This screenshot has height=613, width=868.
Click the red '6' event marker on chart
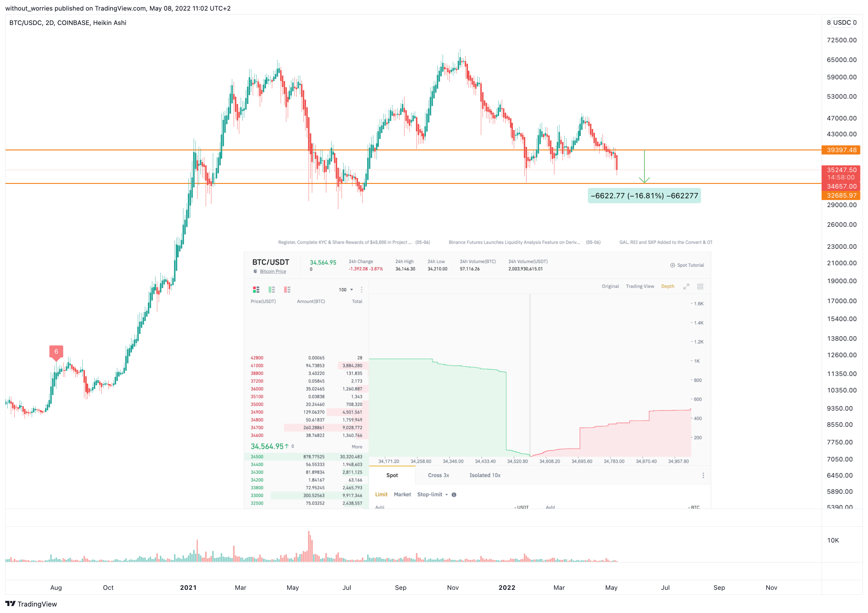pos(56,352)
